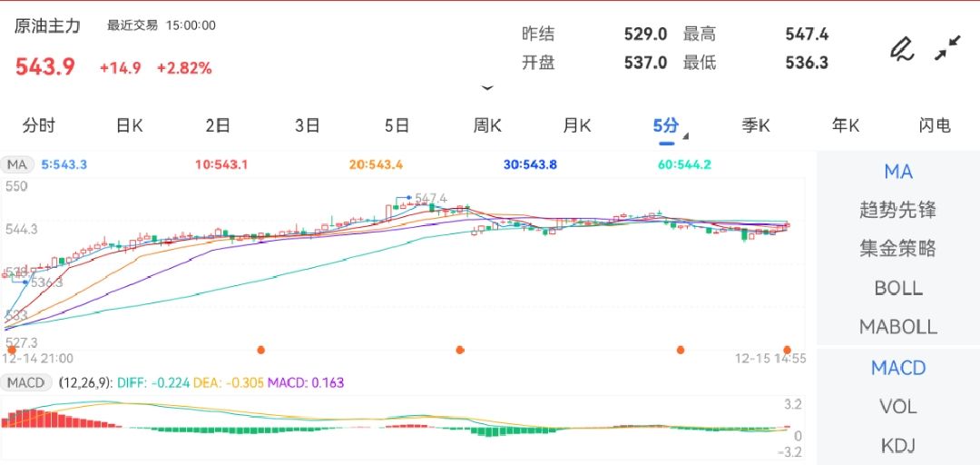980x465 pixels.
Task: Open the 分时 intraday tab
Action: 39,126
